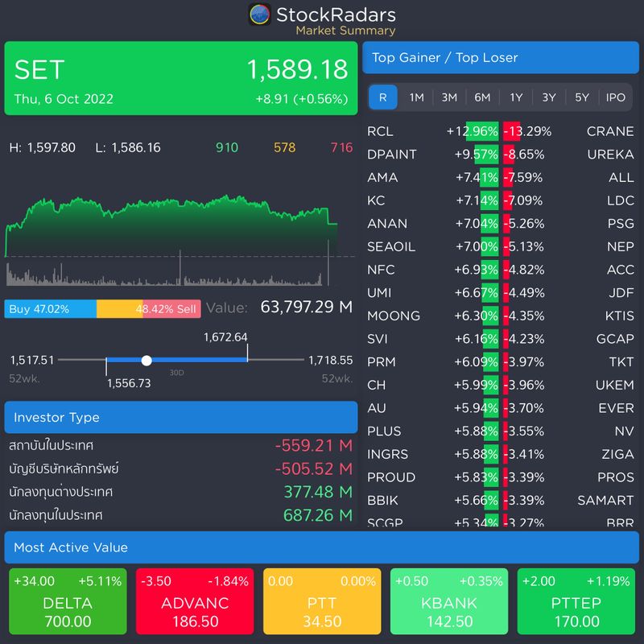644x644 pixels.
Task: Open the PTTEP stock card
Action: click(x=575, y=601)
